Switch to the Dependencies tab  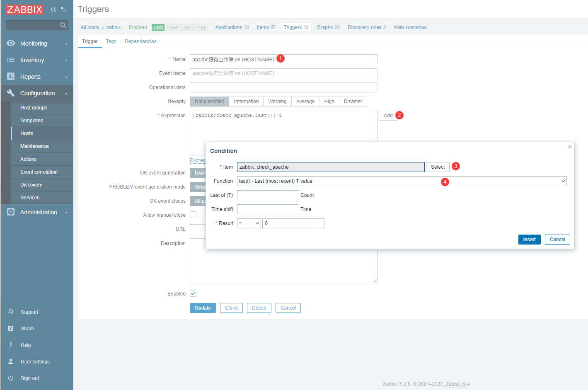coord(140,41)
